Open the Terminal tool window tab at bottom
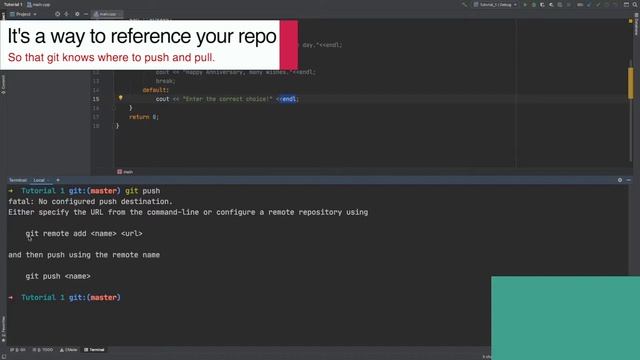The width and height of the screenshot is (640, 360). click(x=94, y=350)
